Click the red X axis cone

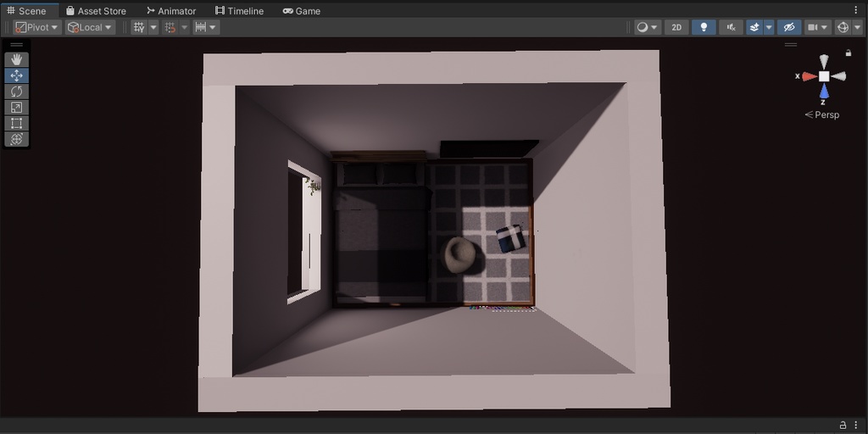pos(810,76)
